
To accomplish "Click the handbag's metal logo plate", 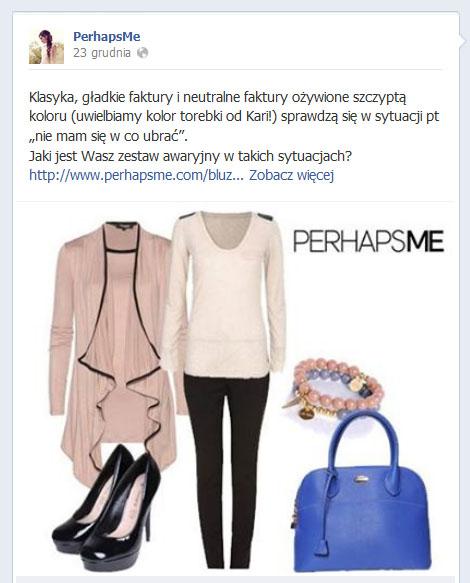I will (361, 478).
